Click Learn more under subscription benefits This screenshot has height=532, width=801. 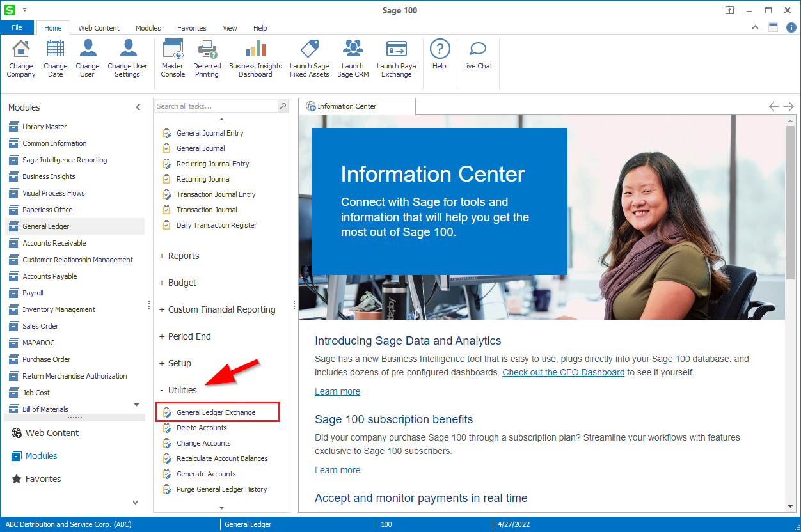point(337,470)
